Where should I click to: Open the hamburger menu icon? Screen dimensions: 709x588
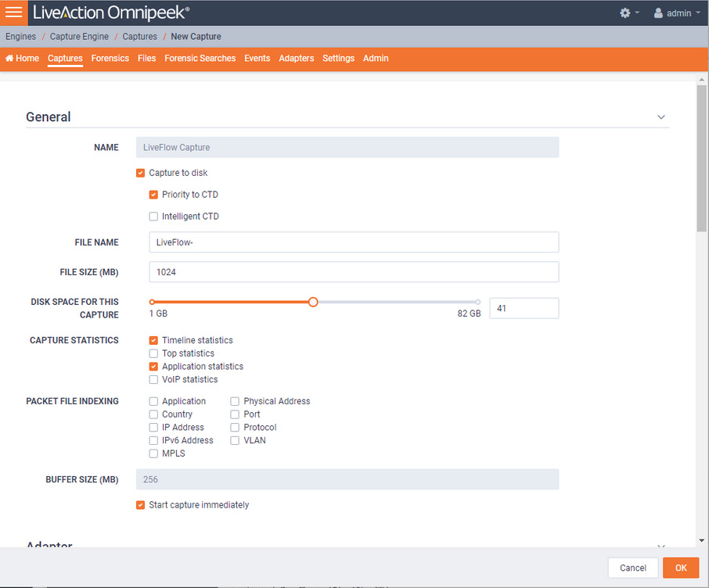[13, 13]
